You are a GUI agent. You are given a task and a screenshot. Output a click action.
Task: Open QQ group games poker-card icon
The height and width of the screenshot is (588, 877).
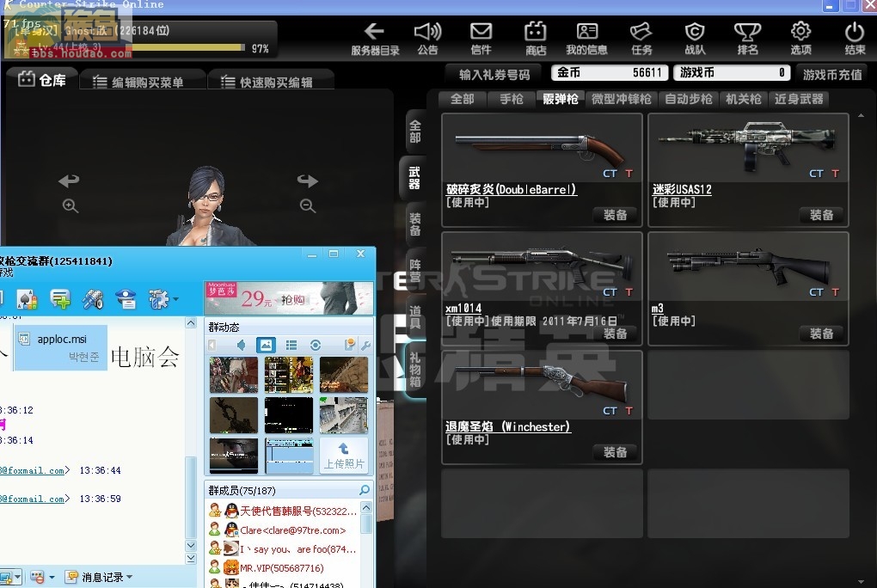(27, 299)
